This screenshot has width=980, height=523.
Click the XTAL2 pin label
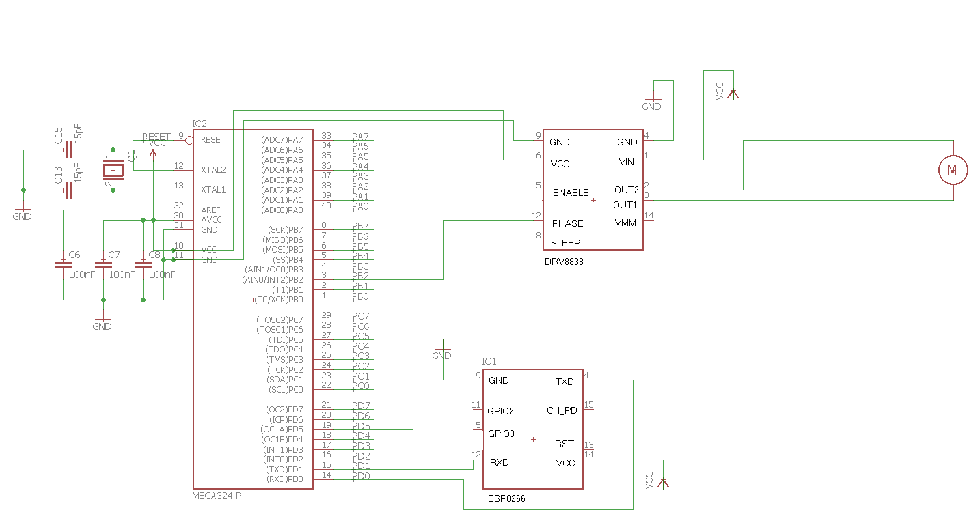coord(213,169)
